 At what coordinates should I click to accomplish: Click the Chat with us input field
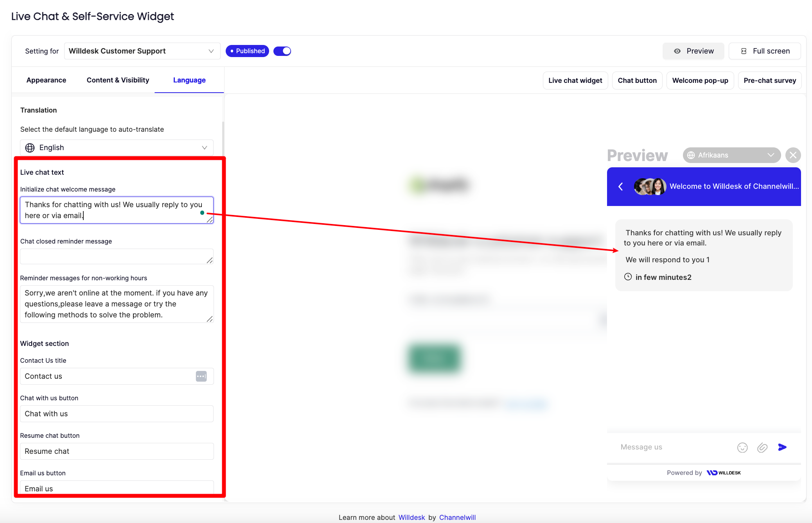(x=117, y=414)
